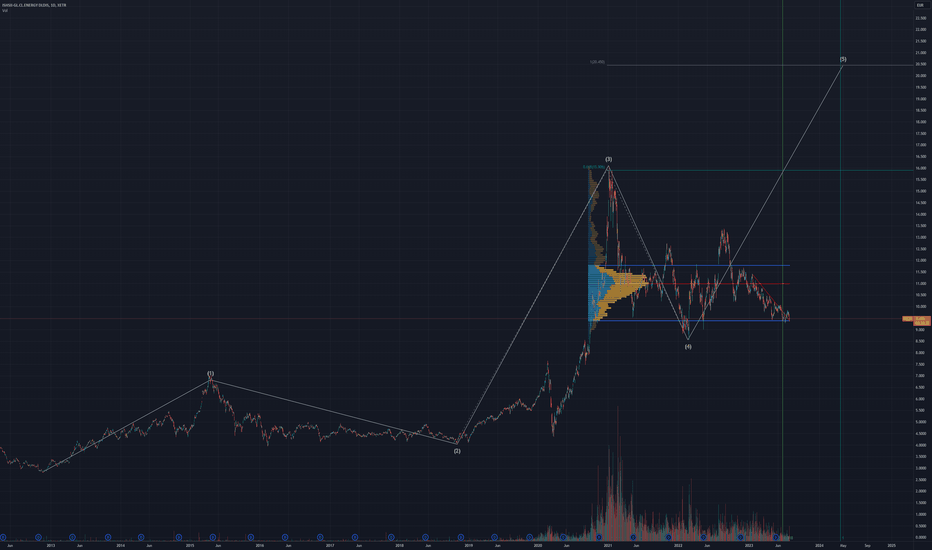Click dividend marker just before the 2020 label
This screenshot has width=932, height=550.
tap(530, 537)
